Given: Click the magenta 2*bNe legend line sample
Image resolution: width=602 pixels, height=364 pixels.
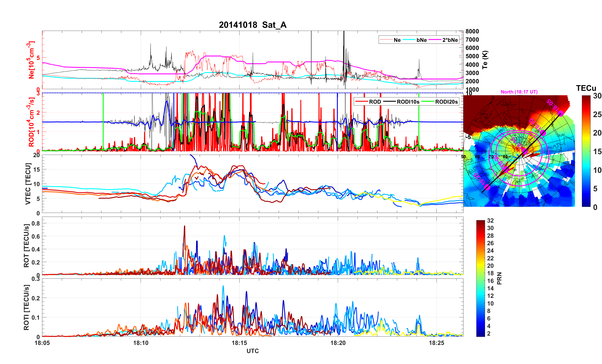Looking at the screenshot, I should click(435, 40).
